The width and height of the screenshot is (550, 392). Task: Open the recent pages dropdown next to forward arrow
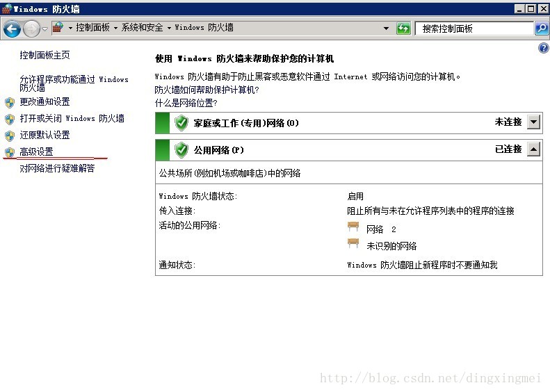[45, 28]
